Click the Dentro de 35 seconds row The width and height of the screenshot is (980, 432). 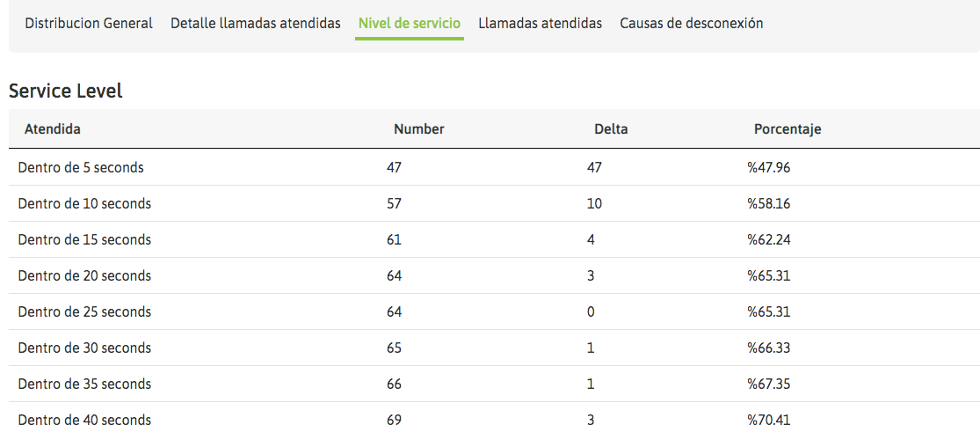[x=84, y=384]
